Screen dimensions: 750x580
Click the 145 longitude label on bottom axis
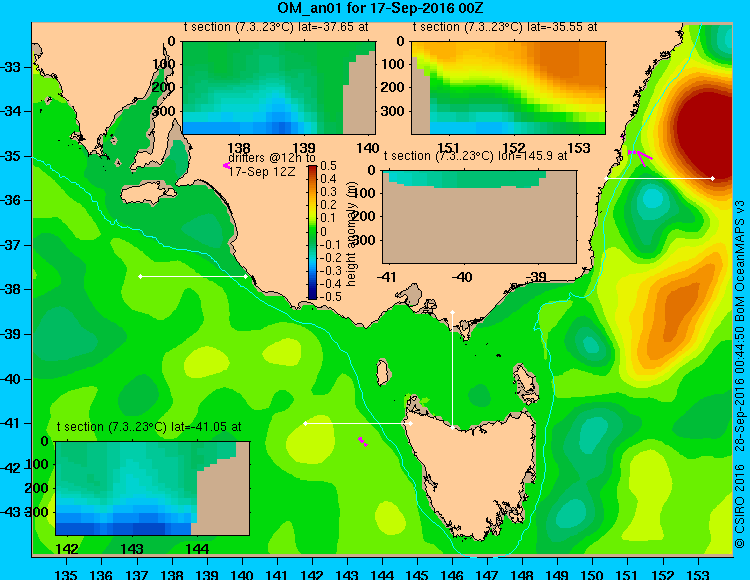[x=417, y=574]
